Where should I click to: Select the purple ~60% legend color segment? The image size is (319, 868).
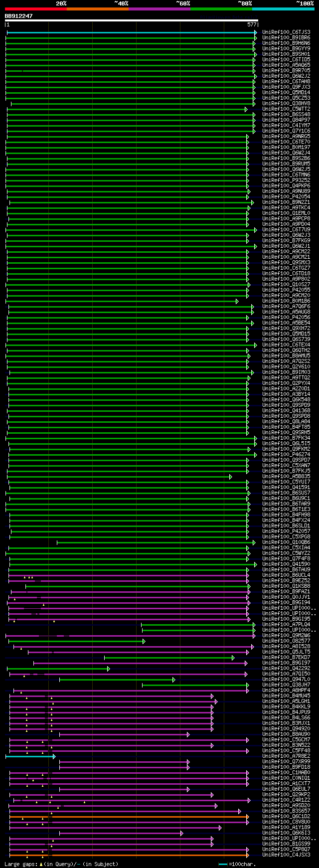pyautogui.click(x=159, y=9)
